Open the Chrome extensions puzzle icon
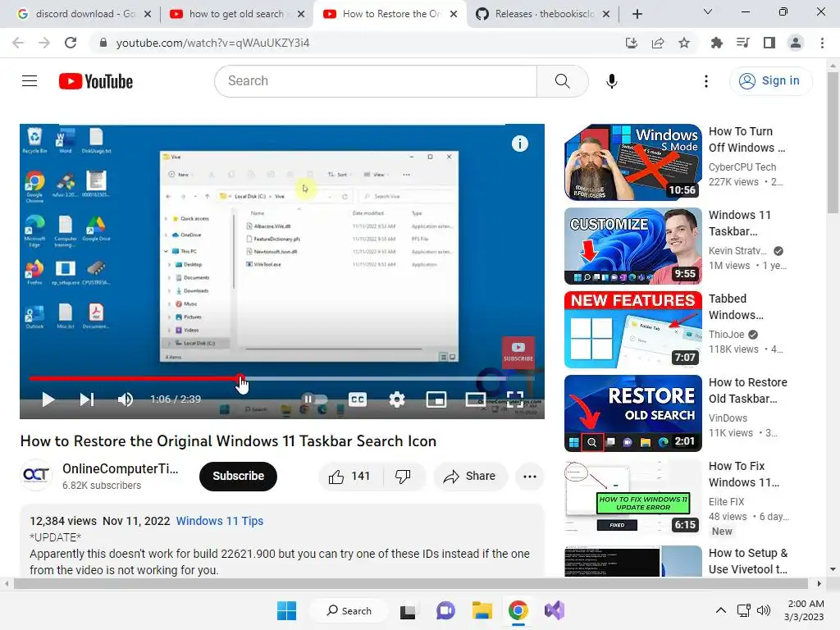This screenshot has height=630, width=840. click(x=716, y=43)
